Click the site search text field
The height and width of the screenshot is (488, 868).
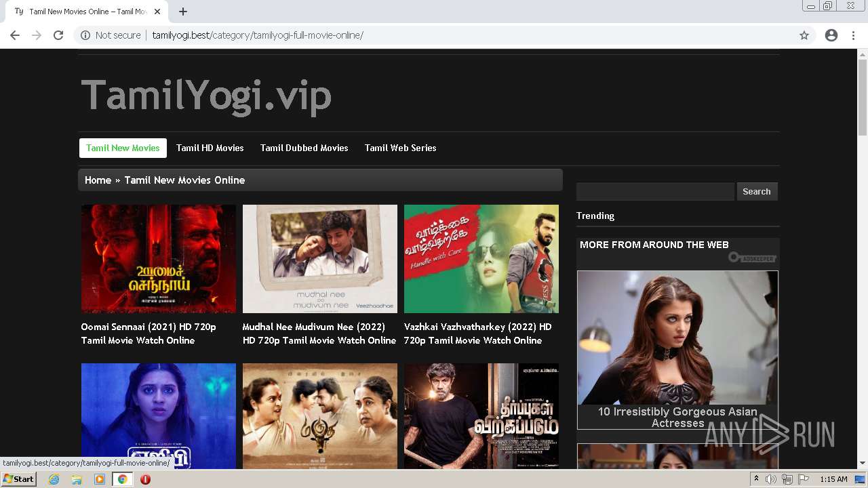655,192
